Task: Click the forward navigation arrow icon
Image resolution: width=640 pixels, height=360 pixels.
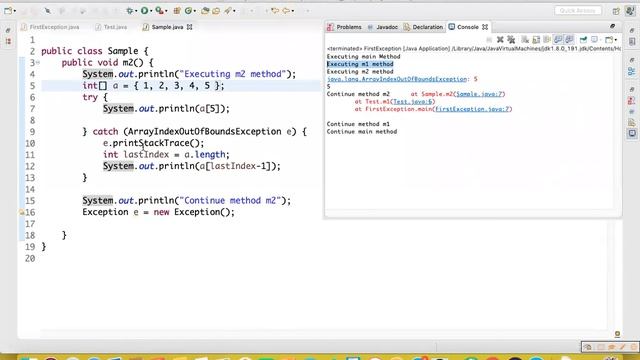Action: click(286, 11)
